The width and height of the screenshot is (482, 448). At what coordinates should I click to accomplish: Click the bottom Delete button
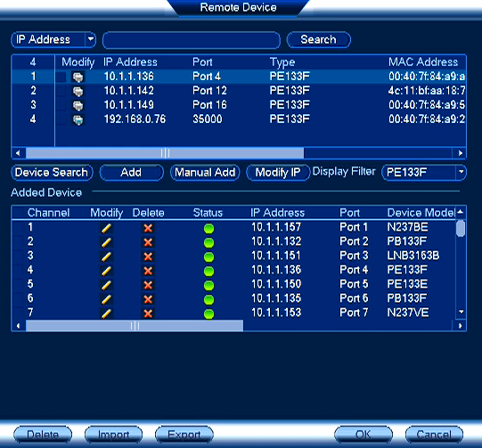43,435
